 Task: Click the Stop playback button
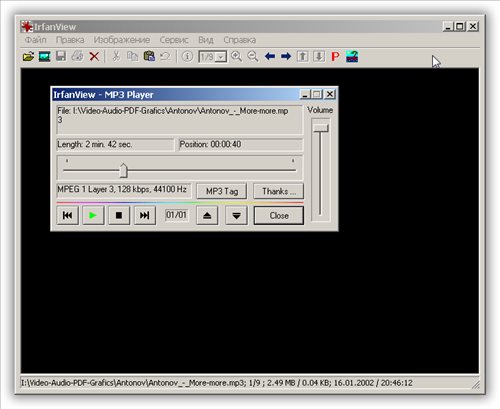(x=119, y=215)
